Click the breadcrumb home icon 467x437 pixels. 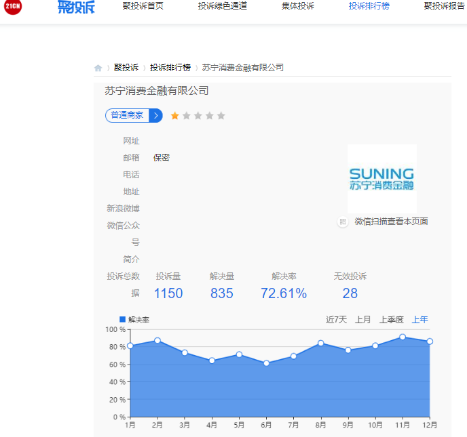[x=98, y=68]
